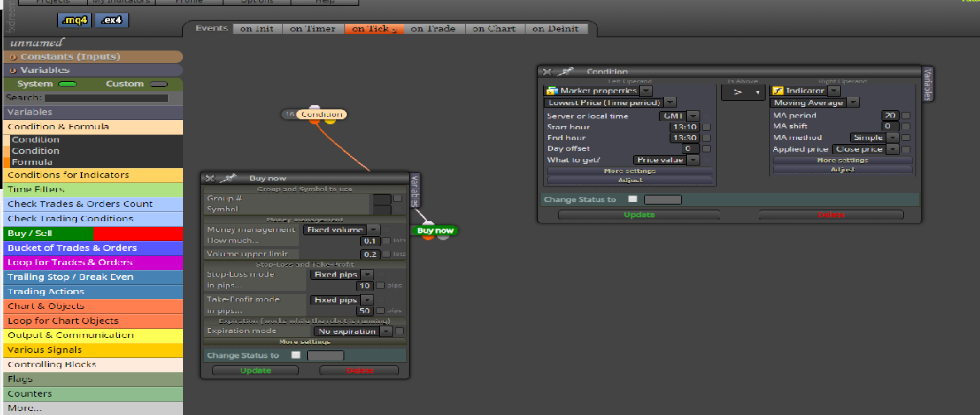Tick the checkbox beside Day offset
980x415 pixels.
(706, 149)
